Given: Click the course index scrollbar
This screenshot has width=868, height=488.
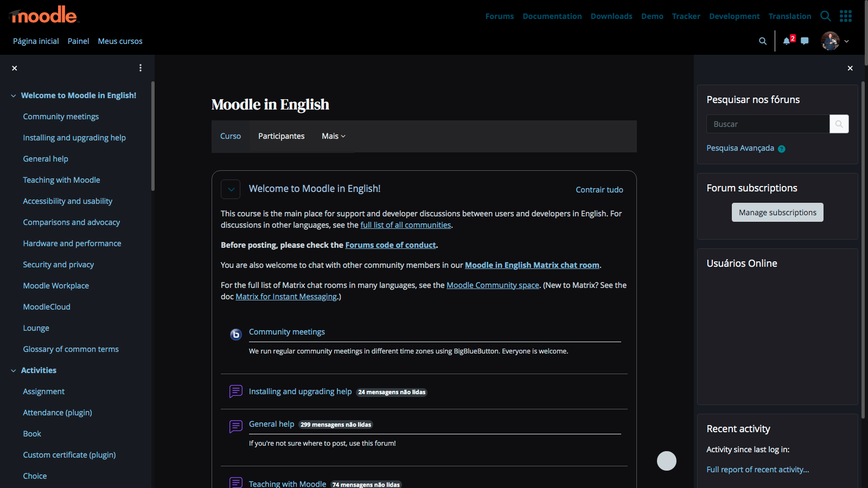Looking at the screenshot, I should coord(153,136).
